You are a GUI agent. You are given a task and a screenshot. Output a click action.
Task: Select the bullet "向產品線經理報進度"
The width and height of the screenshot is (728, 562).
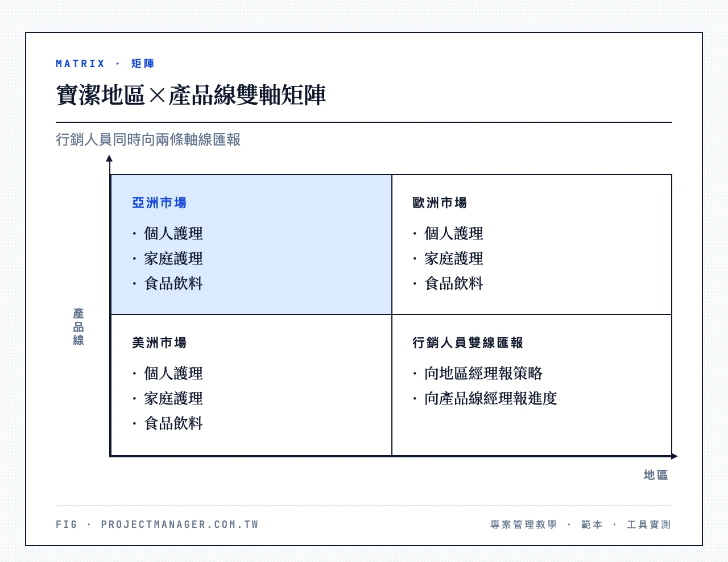tap(491, 398)
